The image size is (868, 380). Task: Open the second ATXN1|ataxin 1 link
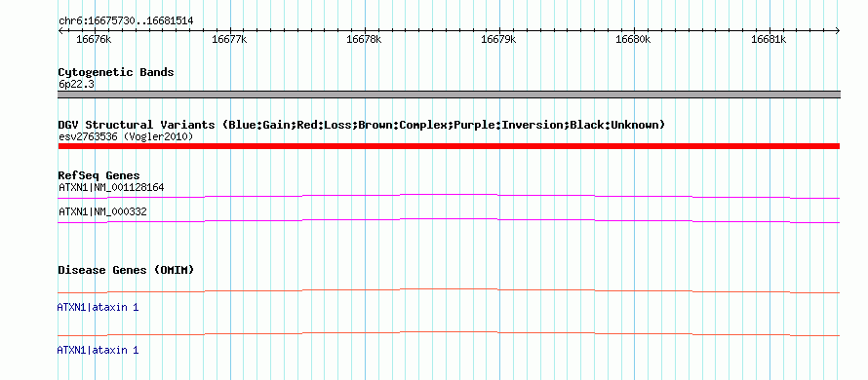[x=98, y=350]
